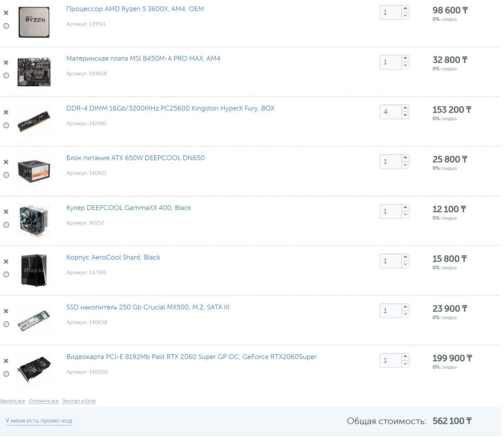Delete the Kingston HyperX RAM item
Image resolution: width=504 pixels, height=437 pixels.
(6, 112)
